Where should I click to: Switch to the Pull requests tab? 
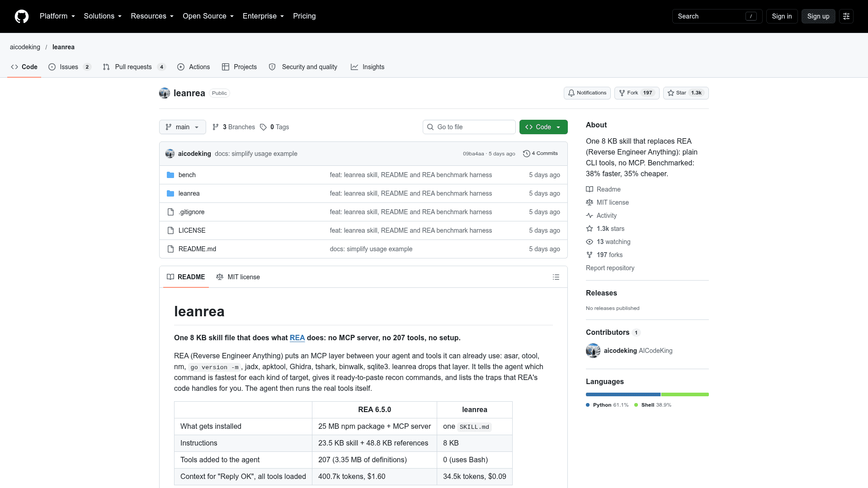pyautogui.click(x=134, y=67)
